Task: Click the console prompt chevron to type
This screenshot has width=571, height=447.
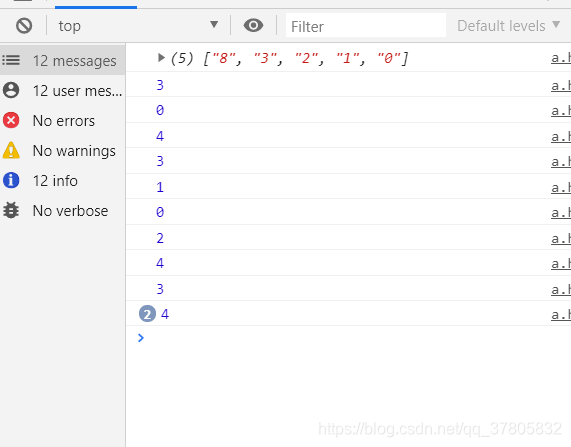Action: pyautogui.click(x=141, y=338)
